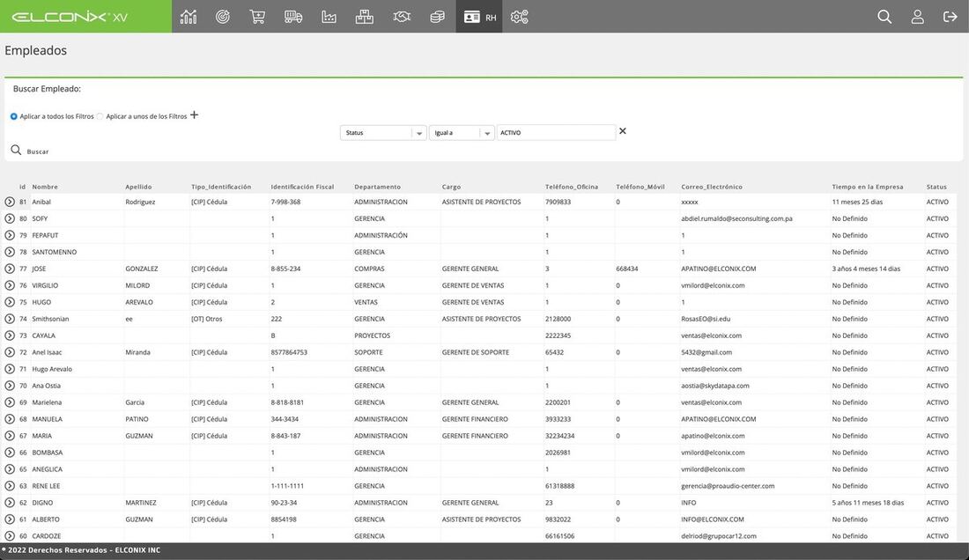Click the 3 años 4 meses 14 días cell
This screenshot has width=969, height=560.
coord(866,269)
